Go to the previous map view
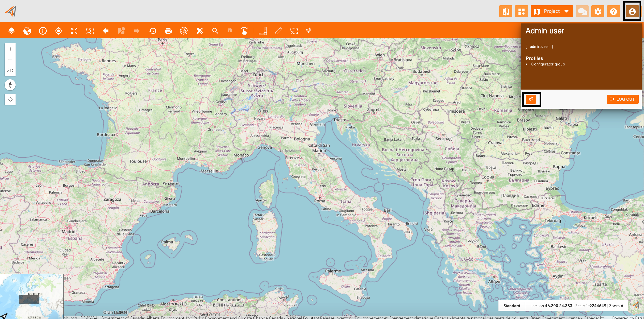 106,31
